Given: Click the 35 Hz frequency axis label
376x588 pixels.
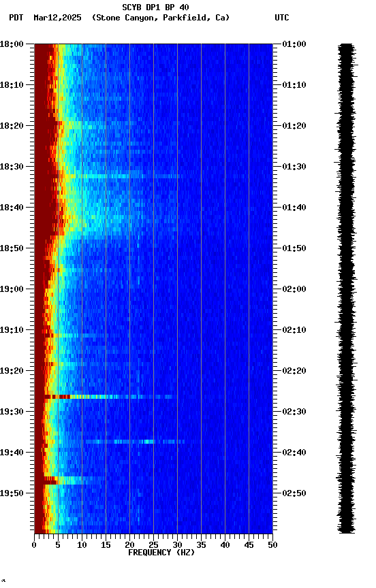Looking at the screenshot, I should tap(201, 545).
